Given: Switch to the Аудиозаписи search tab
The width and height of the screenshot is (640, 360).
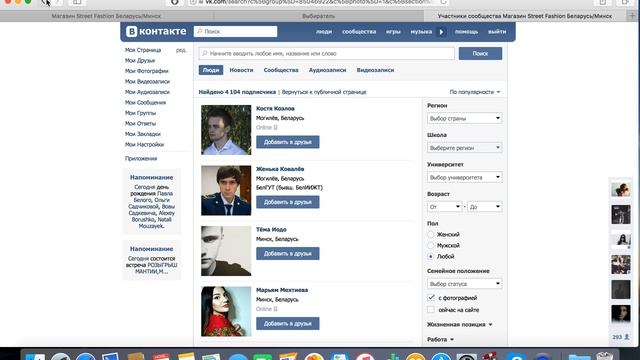Looking at the screenshot, I should pyautogui.click(x=327, y=70).
